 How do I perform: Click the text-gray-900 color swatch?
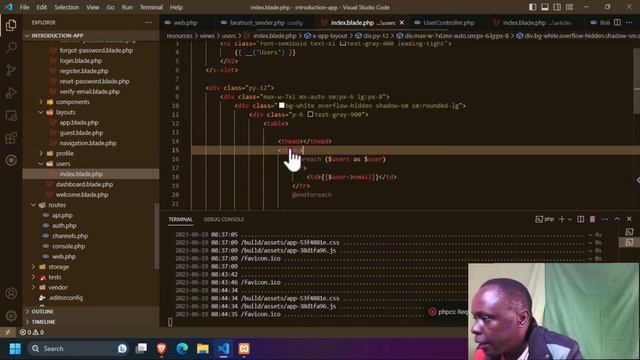click(310, 114)
